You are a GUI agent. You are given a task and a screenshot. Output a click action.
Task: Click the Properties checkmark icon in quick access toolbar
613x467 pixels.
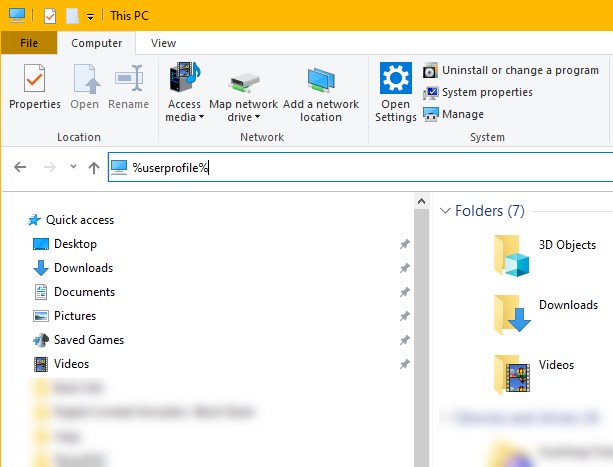click(x=50, y=16)
